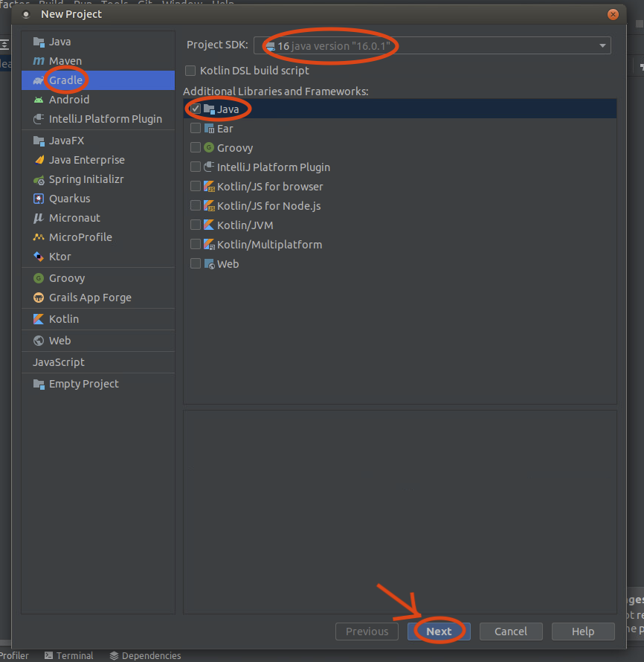Click the Dependencies stack icon

(114, 655)
